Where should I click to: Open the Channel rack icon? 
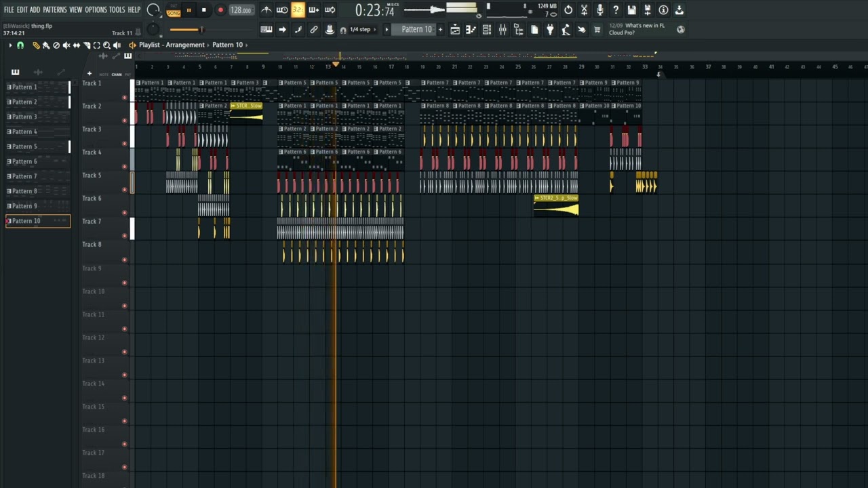pyautogui.click(x=487, y=30)
